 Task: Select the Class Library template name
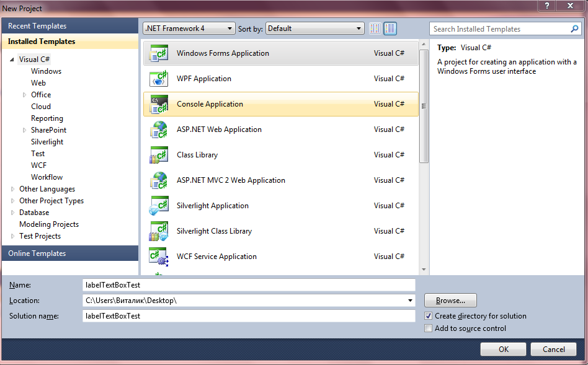tap(197, 155)
